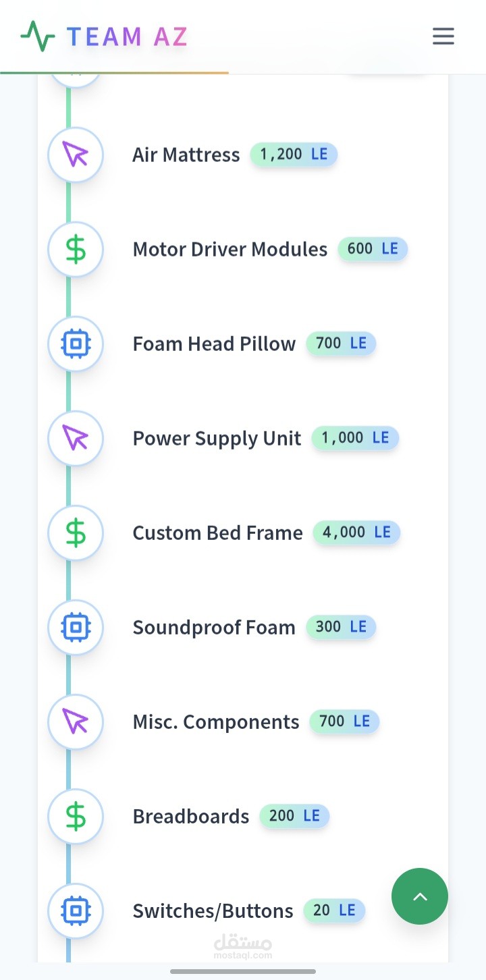Click the cursor icon beside Misc. Components

point(76,722)
